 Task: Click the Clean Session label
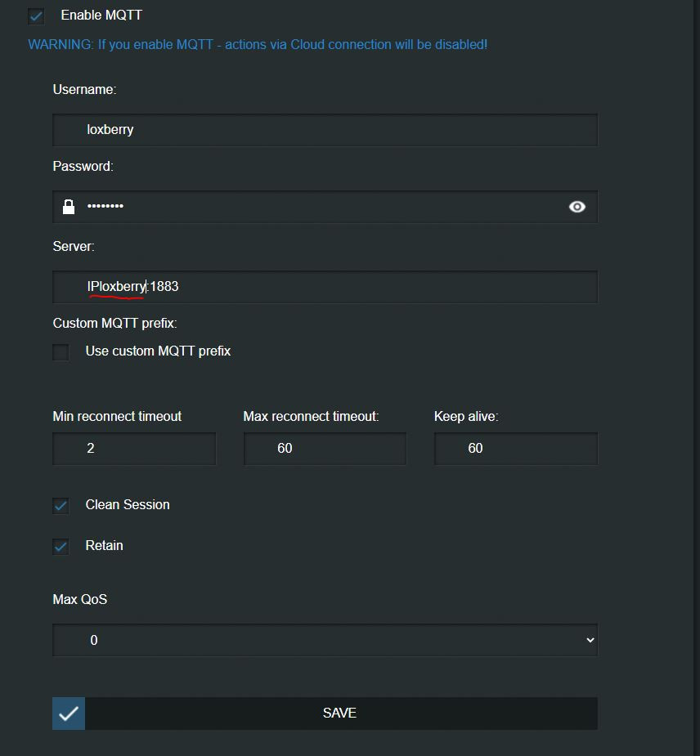(x=128, y=505)
